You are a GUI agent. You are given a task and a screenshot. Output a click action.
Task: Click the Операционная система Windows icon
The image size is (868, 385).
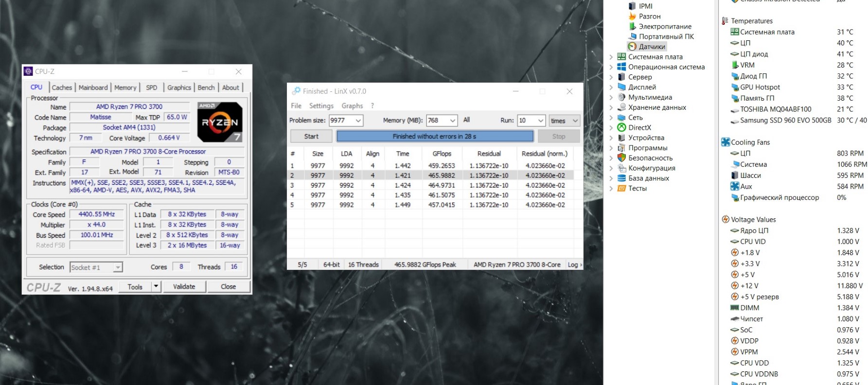point(621,67)
